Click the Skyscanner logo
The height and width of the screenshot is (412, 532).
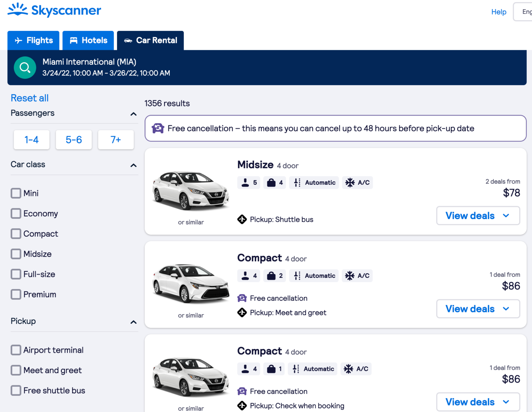[54, 10]
